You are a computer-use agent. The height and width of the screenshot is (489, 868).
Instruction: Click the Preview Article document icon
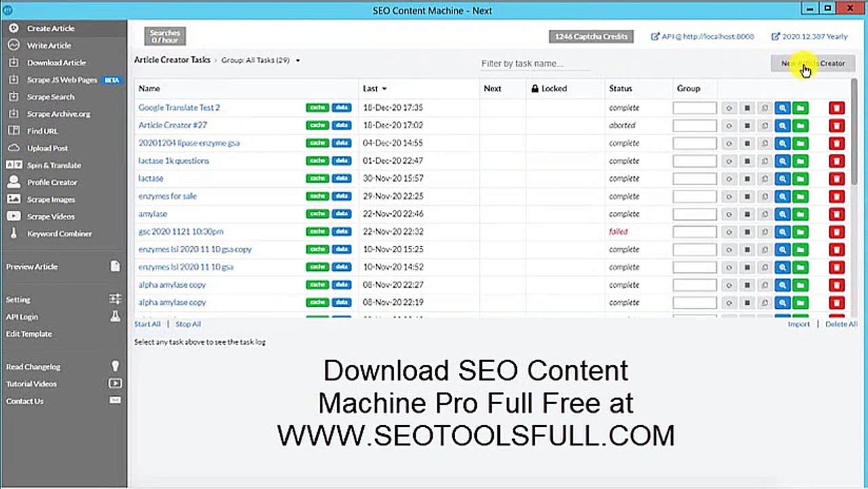pos(115,266)
